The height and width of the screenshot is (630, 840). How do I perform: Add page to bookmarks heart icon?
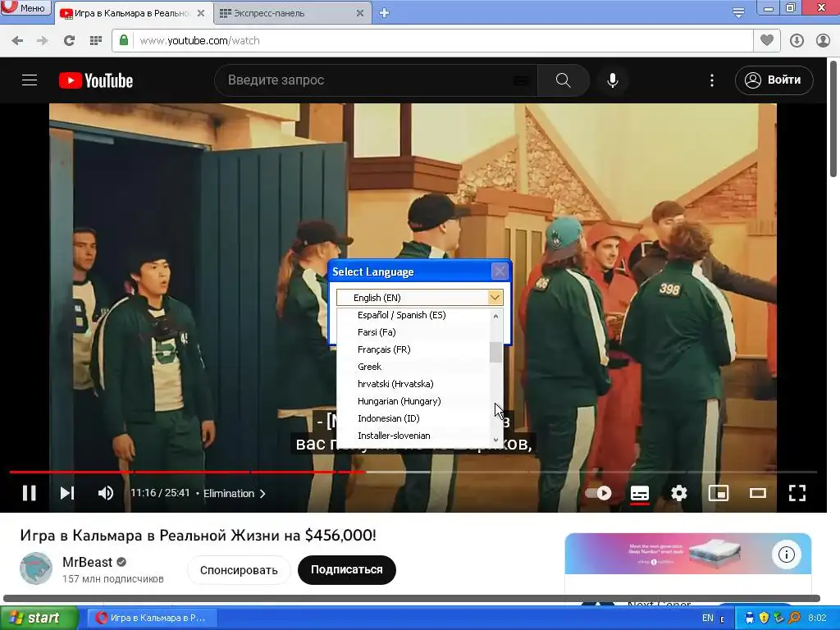tap(767, 41)
